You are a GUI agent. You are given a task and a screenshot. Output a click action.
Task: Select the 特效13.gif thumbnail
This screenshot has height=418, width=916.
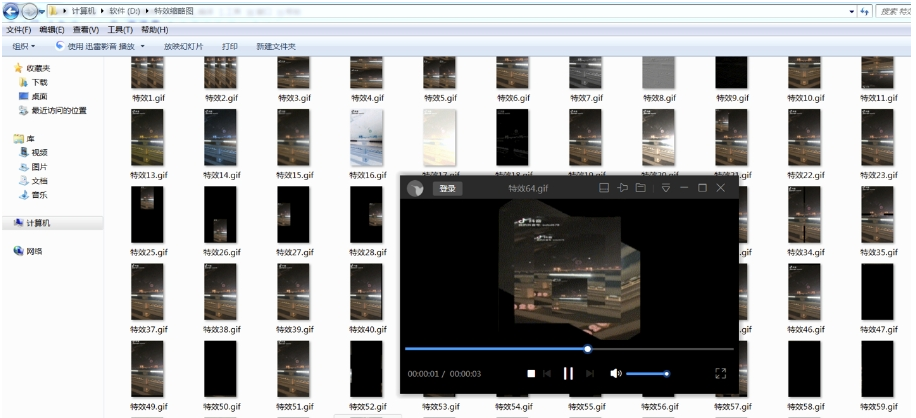tap(148, 138)
